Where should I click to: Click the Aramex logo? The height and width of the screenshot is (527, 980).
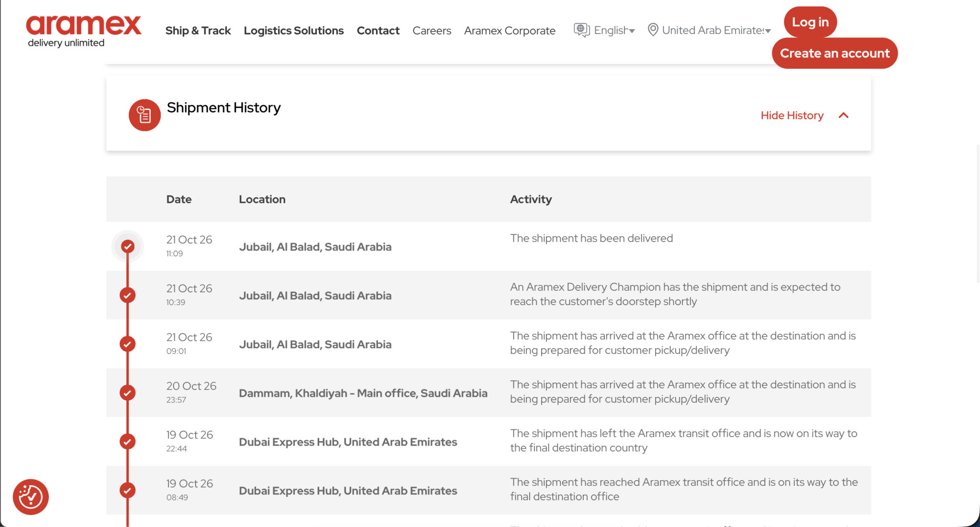click(84, 32)
